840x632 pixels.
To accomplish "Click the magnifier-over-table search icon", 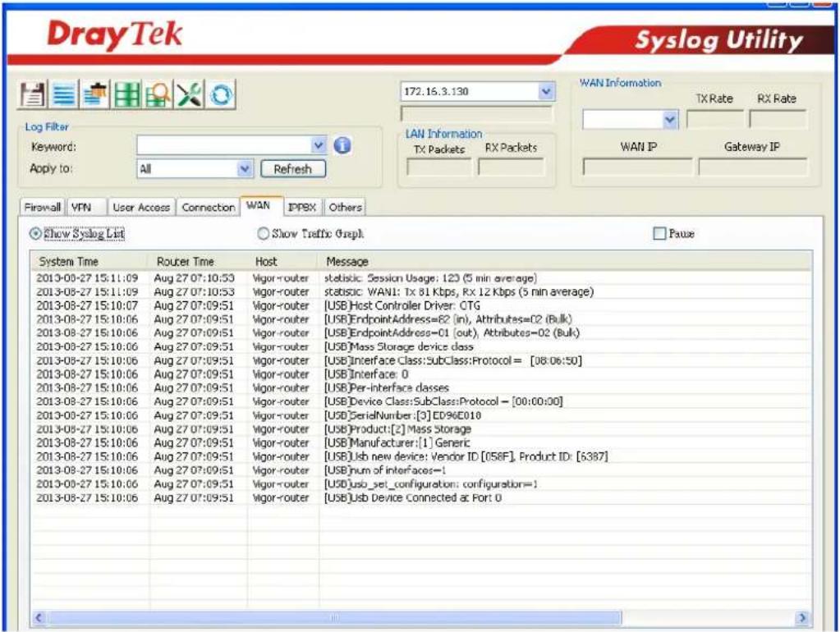I will pos(158,95).
